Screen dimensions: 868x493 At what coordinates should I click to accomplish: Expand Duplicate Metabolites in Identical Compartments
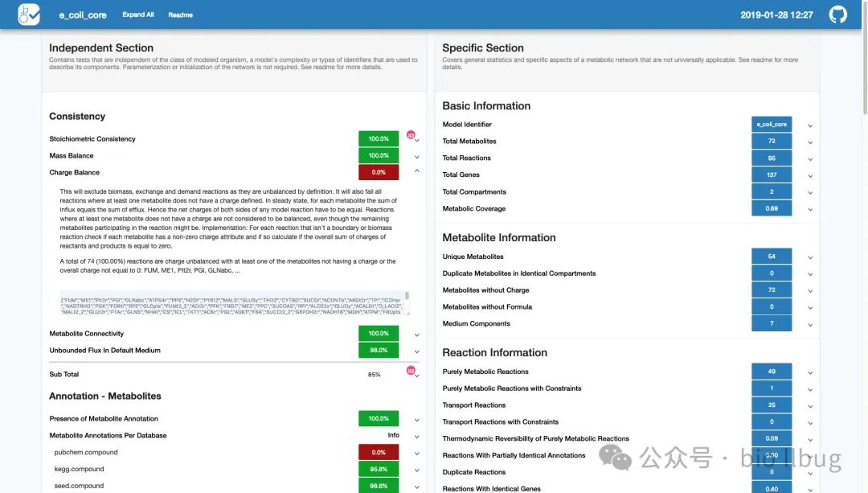tap(810, 274)
